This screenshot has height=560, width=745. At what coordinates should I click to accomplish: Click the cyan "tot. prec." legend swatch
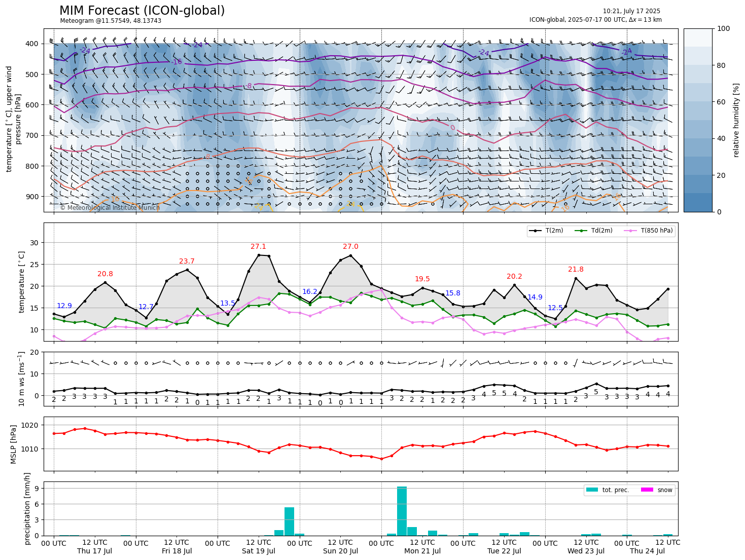[592, 490]
